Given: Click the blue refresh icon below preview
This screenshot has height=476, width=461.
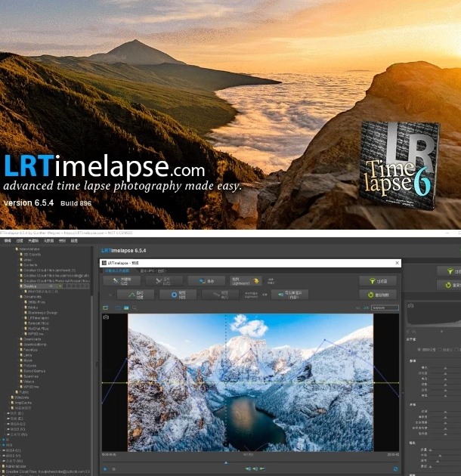Looking at the screenshot, I should tap(395, 469).
